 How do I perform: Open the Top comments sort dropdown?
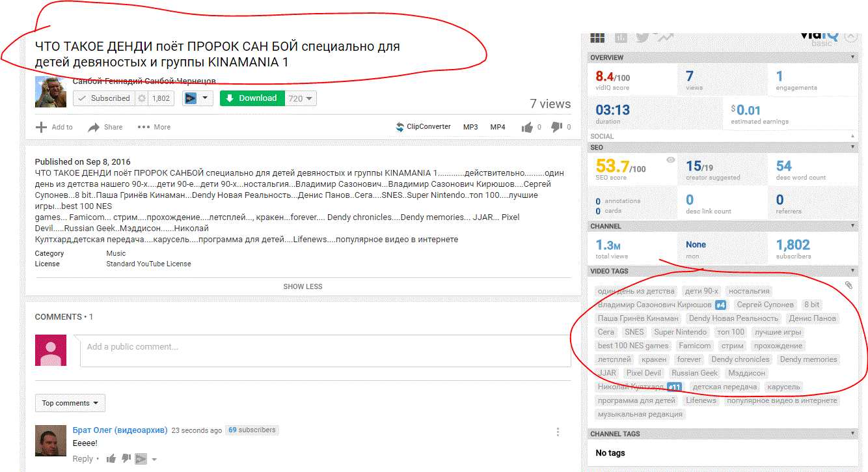click(x=70, y=403)
